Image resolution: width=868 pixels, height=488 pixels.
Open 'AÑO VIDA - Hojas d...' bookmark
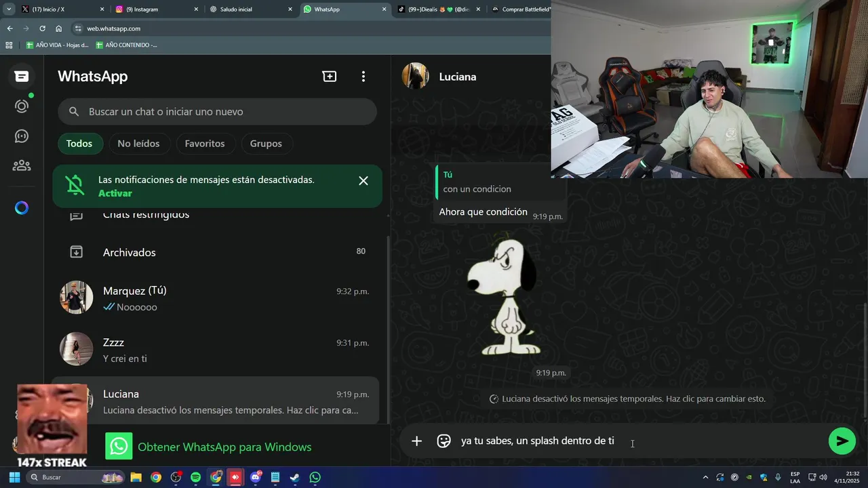pos(58,45)
